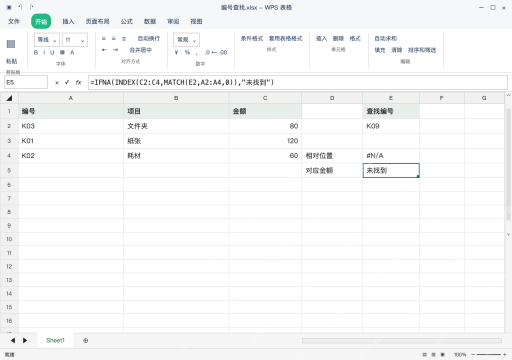The height and width of the screenshot is (360, 512).
Task: Click the zoom in plus icon
Action: tap(505, 355)
